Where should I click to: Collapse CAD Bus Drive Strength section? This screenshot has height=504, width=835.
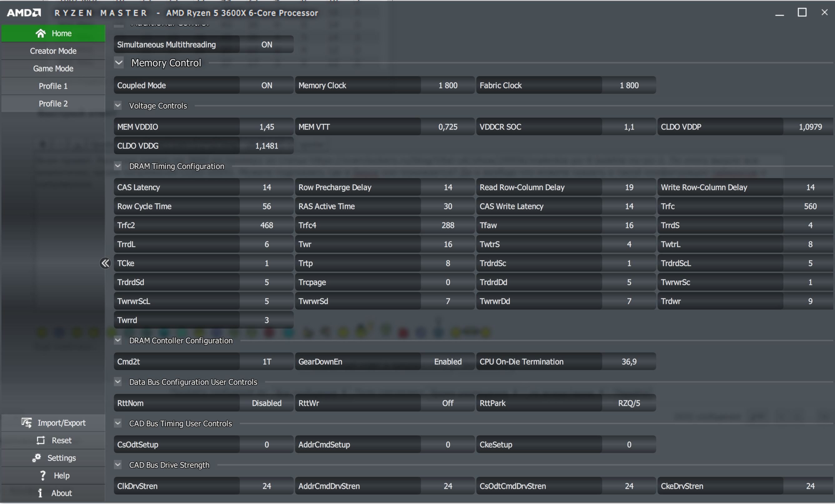(118, 465)
